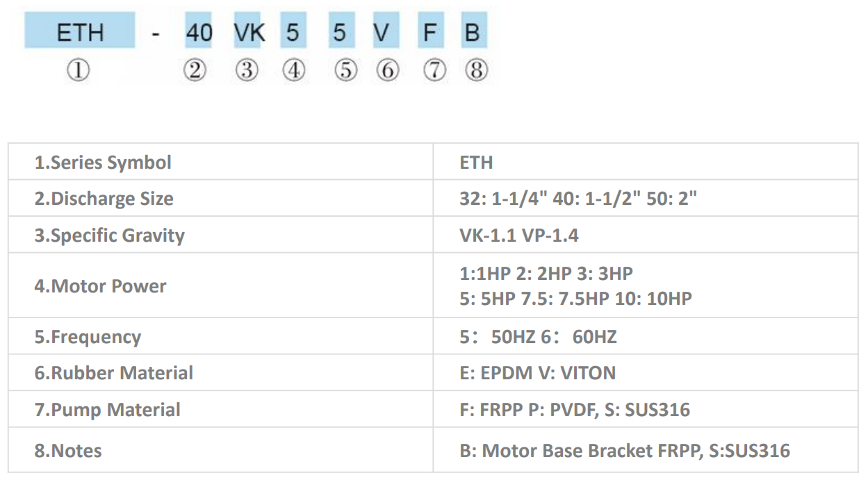Click the "3.Specific Gravity" row label
Screen dimensions: 868x487
[x=110, y=236]
